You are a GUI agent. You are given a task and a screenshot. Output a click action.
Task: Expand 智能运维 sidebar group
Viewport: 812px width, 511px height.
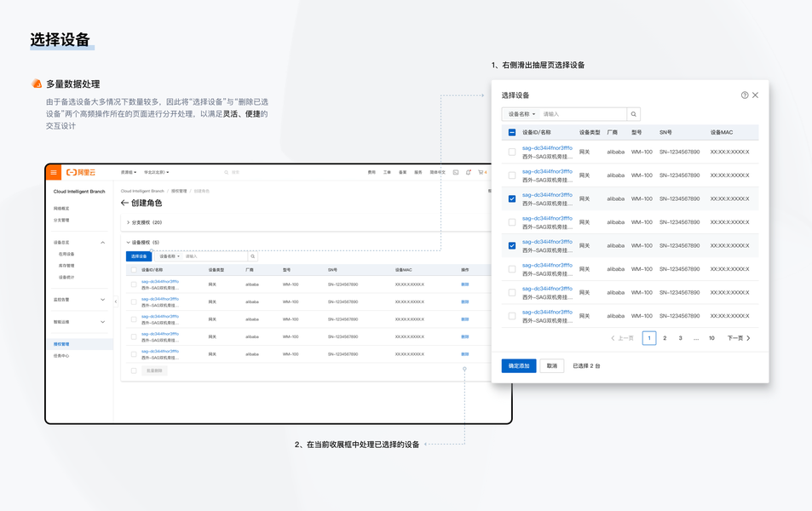tap(102, 322)
